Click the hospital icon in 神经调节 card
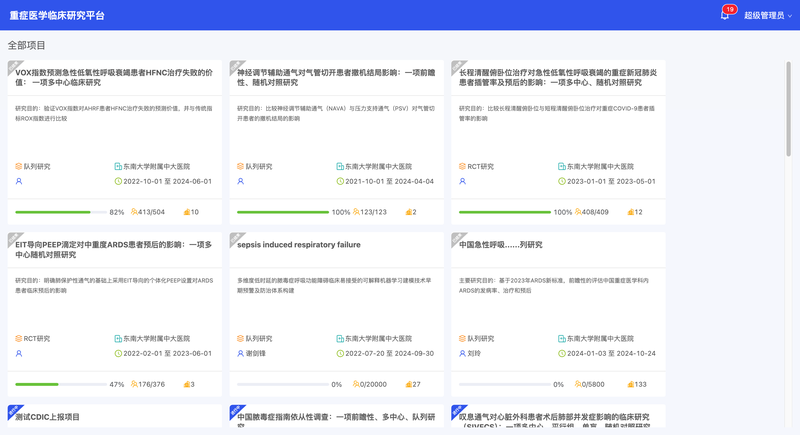The image size is (800, 435). (340, 166)
